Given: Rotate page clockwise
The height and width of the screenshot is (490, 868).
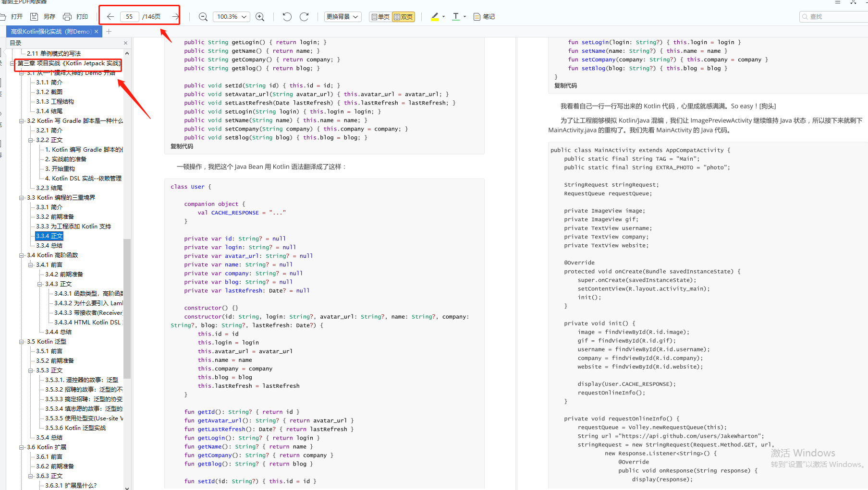Looking at the screenshot, I should (x=304, y=17).
